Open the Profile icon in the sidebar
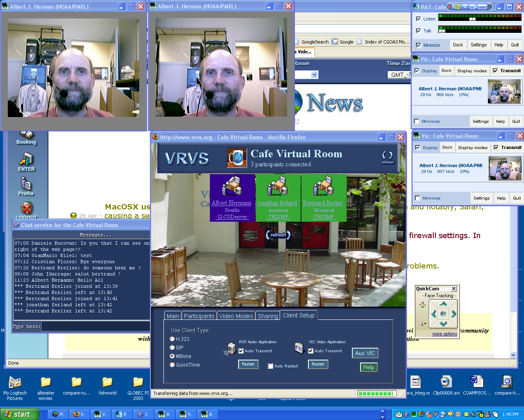 [25, 183]
